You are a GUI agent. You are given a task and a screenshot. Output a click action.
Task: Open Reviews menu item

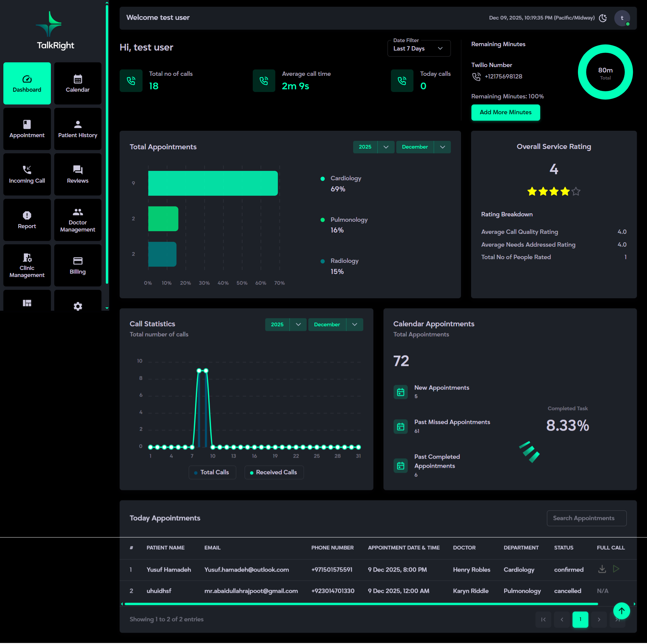coord(78,174)
